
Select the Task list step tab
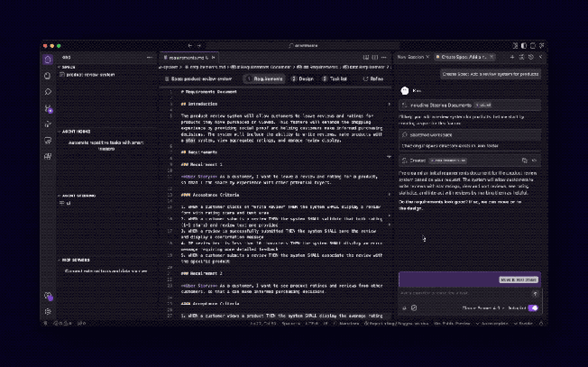pyautogui.click(x=335, y=78)
